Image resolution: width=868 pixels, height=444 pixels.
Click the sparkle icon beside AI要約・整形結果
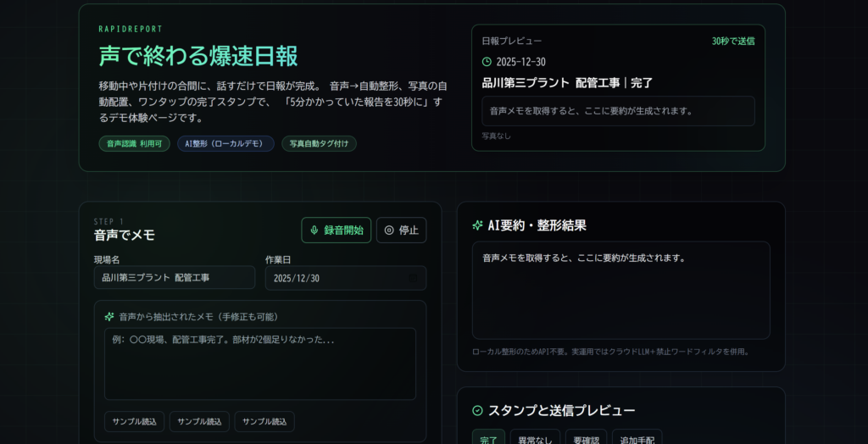tap(477, 225)
